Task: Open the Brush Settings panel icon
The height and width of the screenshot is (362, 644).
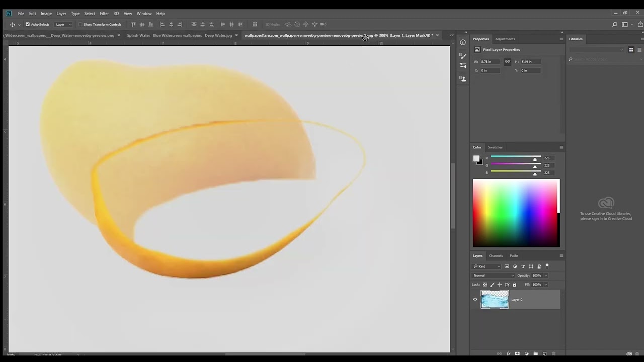Action: (463, 56)
